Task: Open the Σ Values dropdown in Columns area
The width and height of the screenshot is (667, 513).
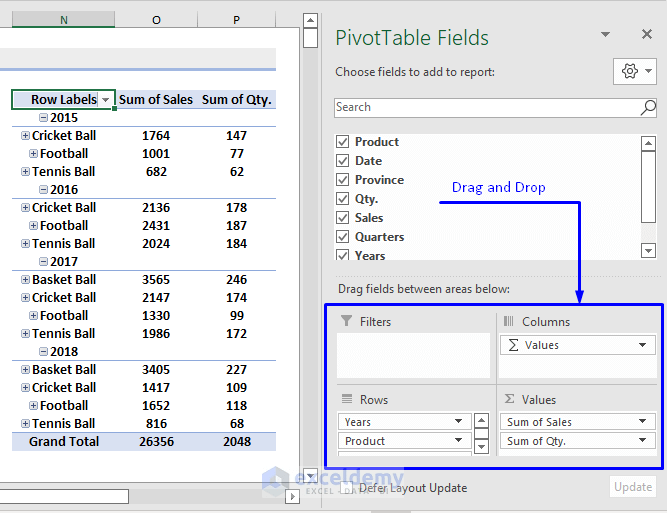Action: click(642, 345)
